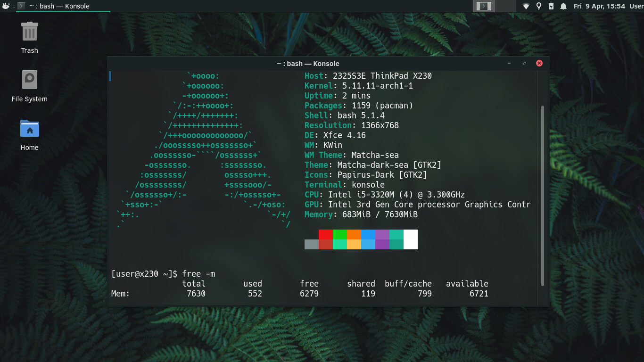This screenshot has width=644, height=362.
Task: Click the 'Packages: 1159 (pacman)' line
Action: point(359,106)
